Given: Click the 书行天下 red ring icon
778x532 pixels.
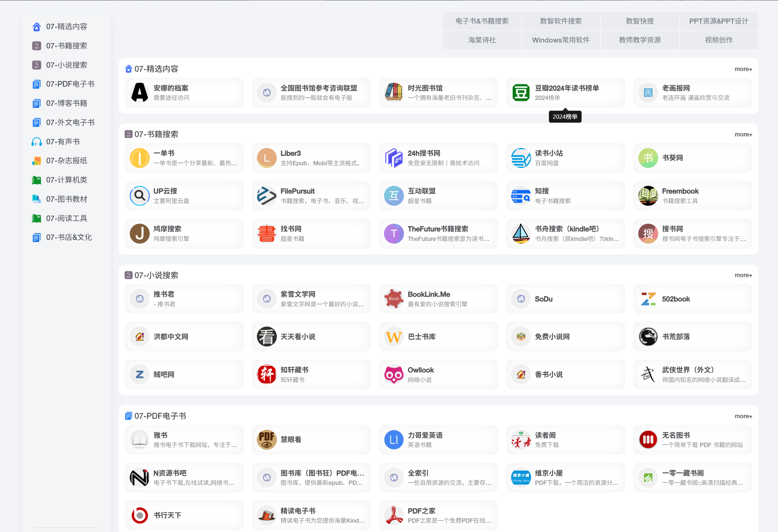Looking at the screenshot, I should (140, 516).
